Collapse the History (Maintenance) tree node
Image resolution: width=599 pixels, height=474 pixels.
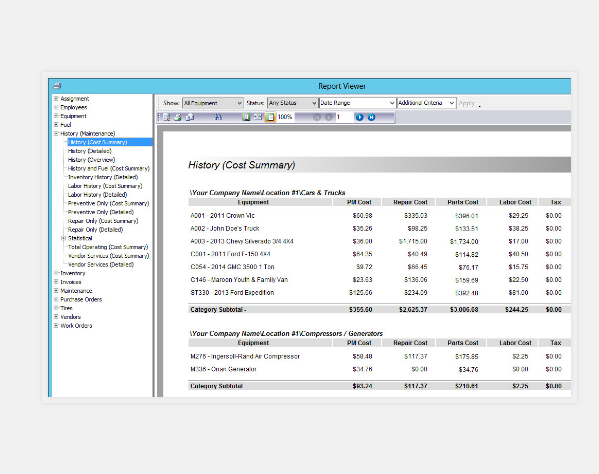[x=56, y=134]
